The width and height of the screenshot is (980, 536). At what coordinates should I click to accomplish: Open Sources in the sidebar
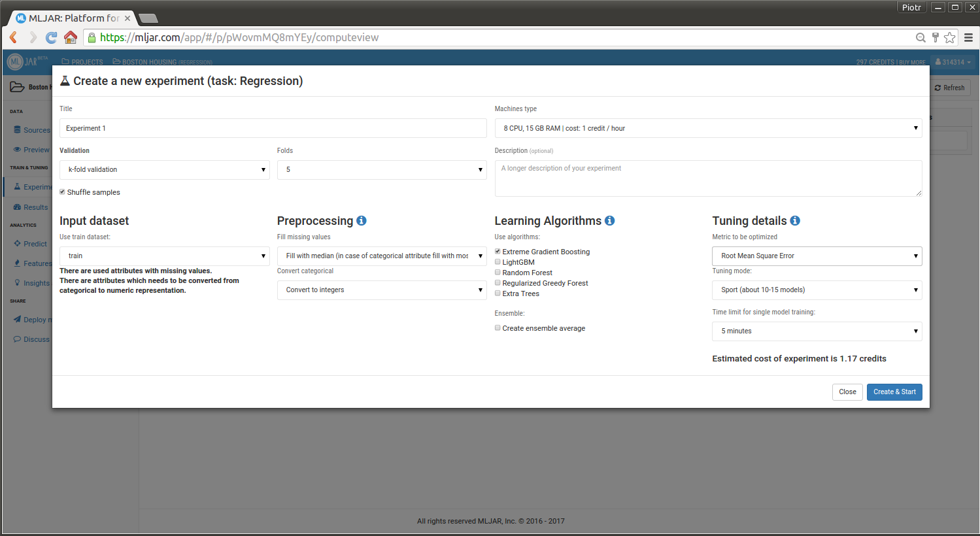click(x=32, y=130)
